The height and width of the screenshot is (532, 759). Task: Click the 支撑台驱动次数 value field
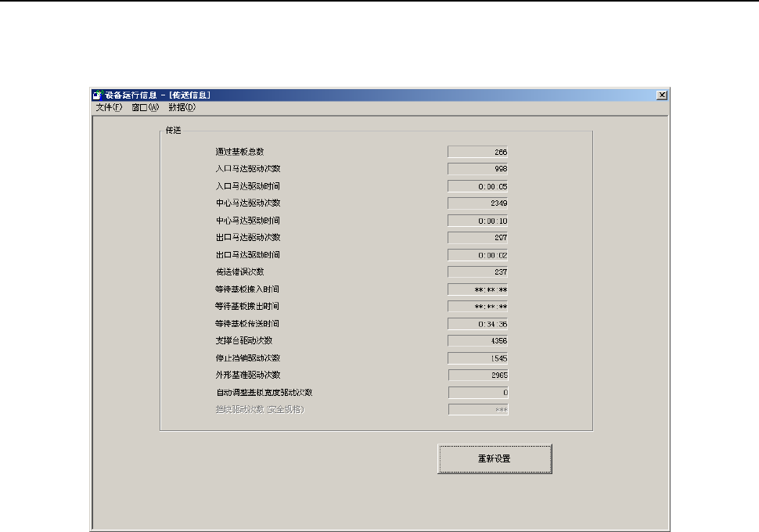click(x=478, y=341)
